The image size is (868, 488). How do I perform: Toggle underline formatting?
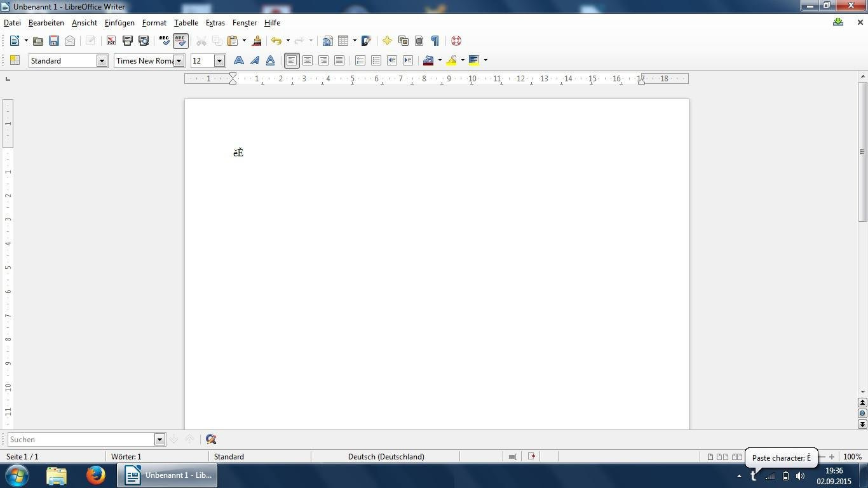271,60
